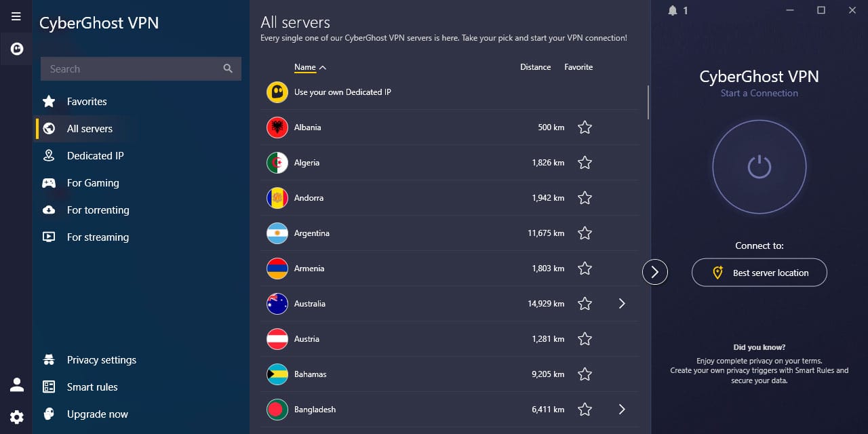Open the For Gaming server list
The image size is (868, 434).
[94, 182]
